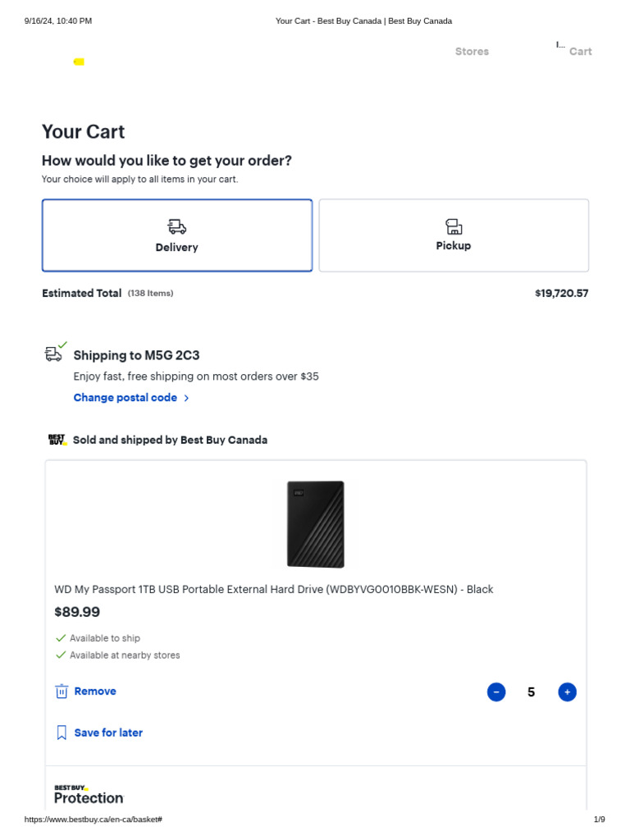Decrease quantity with the minus button
This screenshot has width=630, height=840.
(496, 692)
